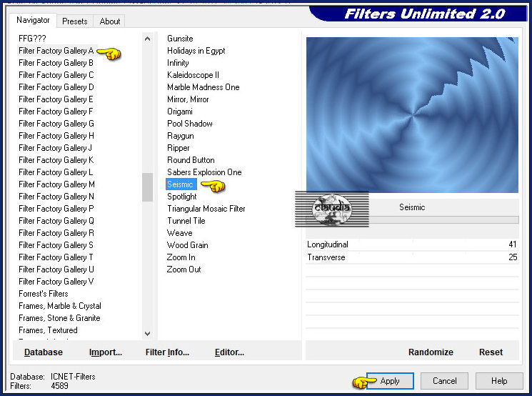Choose the Raygun filter
532x396 pixels.
[181, 136]
